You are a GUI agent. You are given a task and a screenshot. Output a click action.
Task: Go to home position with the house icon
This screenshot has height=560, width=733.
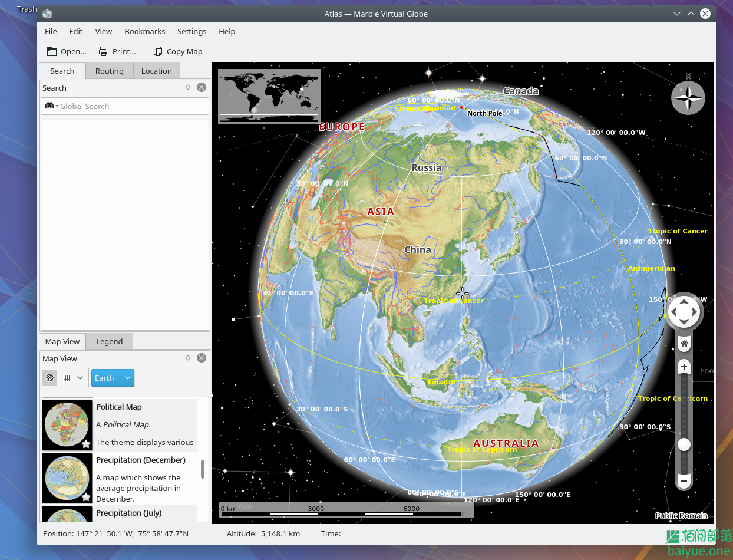[684, 343]
